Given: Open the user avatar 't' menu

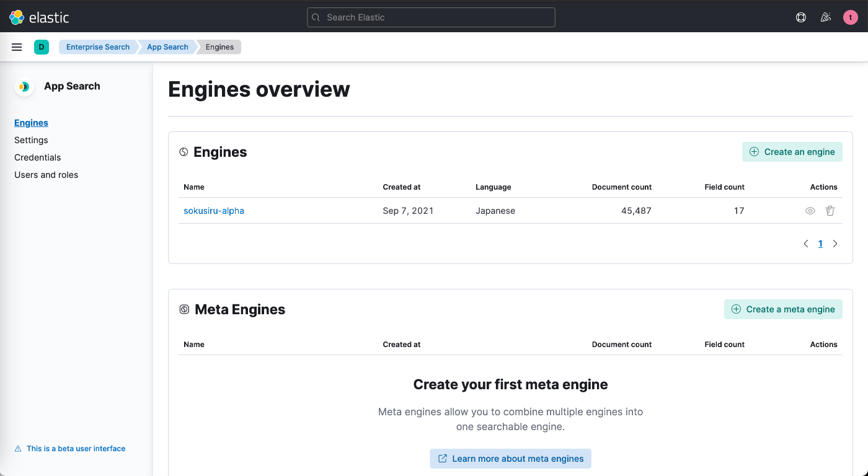Looking at the screenshot, I should [x=851, y=17].
